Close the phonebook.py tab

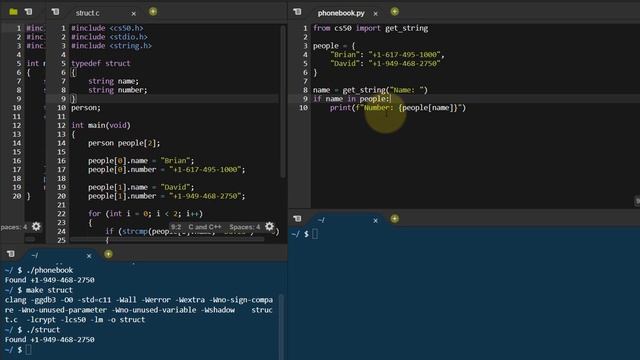pos(376,13)
